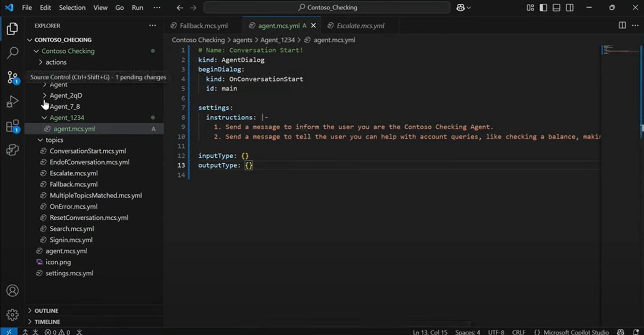The image size is (644, 335).
Task: Collapse the topics folder
Action: [54, 140]
